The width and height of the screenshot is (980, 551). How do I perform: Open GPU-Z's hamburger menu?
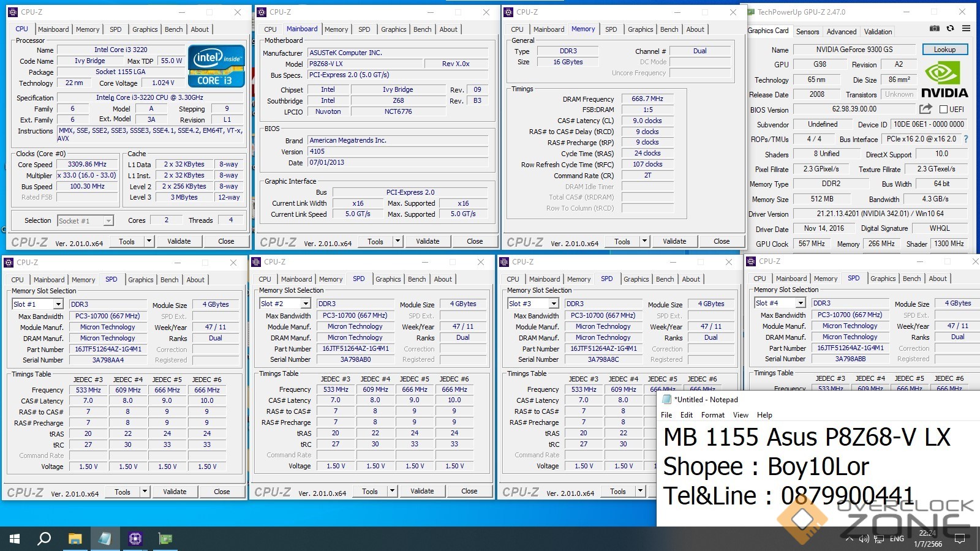click(966, 28)
